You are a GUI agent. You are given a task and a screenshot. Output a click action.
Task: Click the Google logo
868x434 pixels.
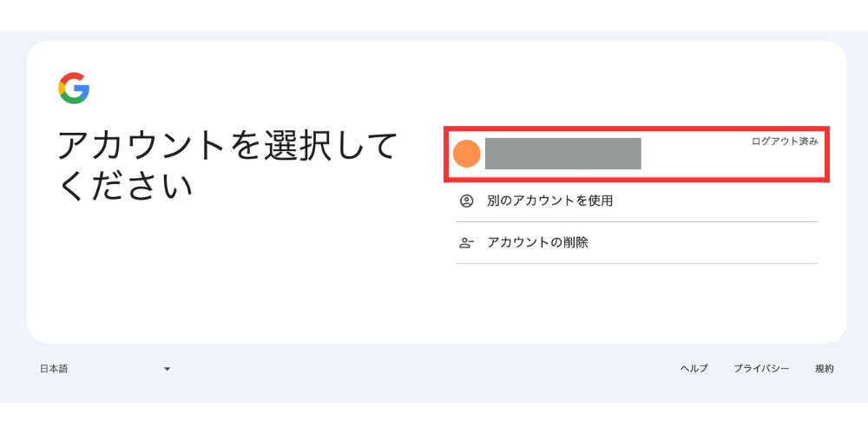click(74, 89)
